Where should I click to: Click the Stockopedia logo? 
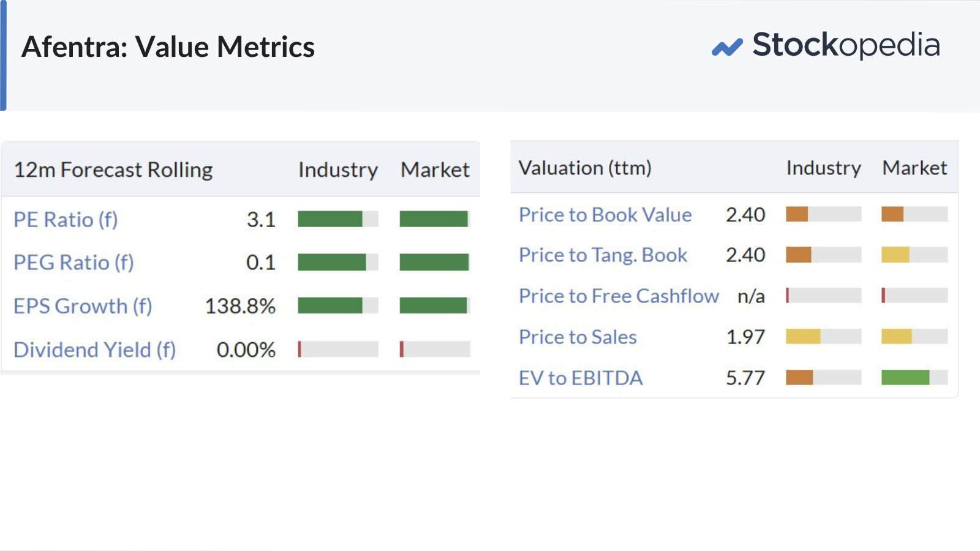(826, 45)
